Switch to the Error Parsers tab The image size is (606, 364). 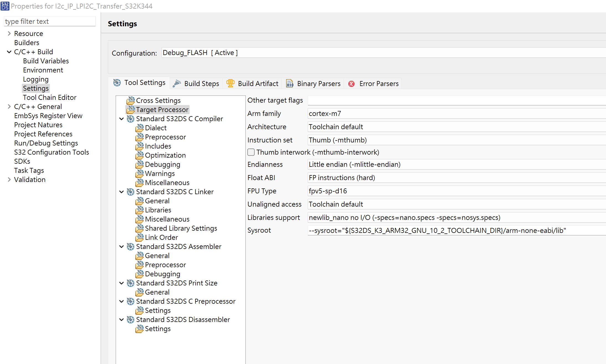click(379, 84)
